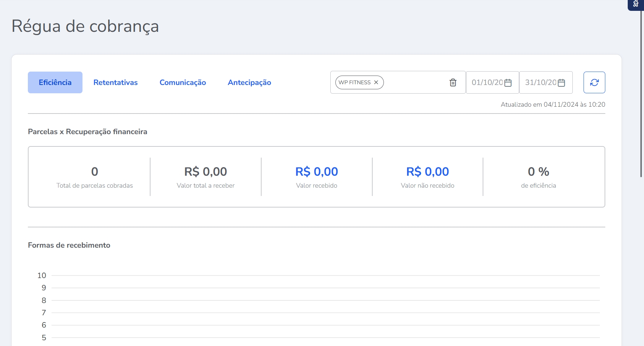Select the Eficiência tab
This screenshot has width=644, height=346.
(x=55, y=82)
